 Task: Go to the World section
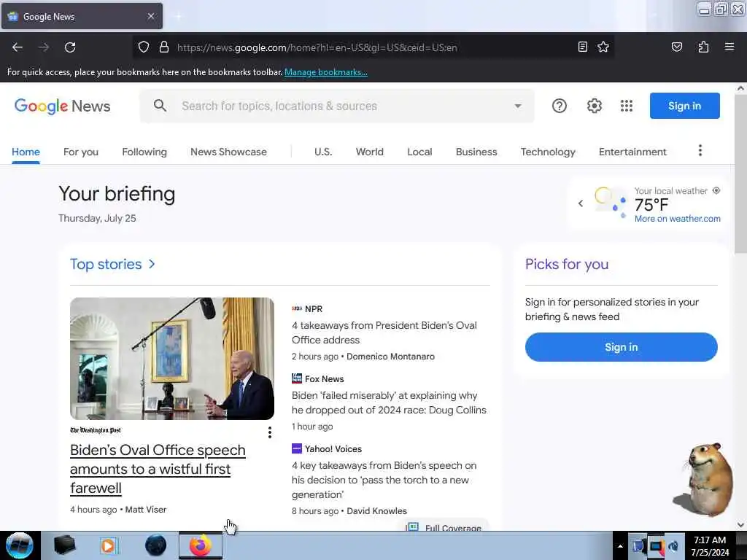pos(370,152)
